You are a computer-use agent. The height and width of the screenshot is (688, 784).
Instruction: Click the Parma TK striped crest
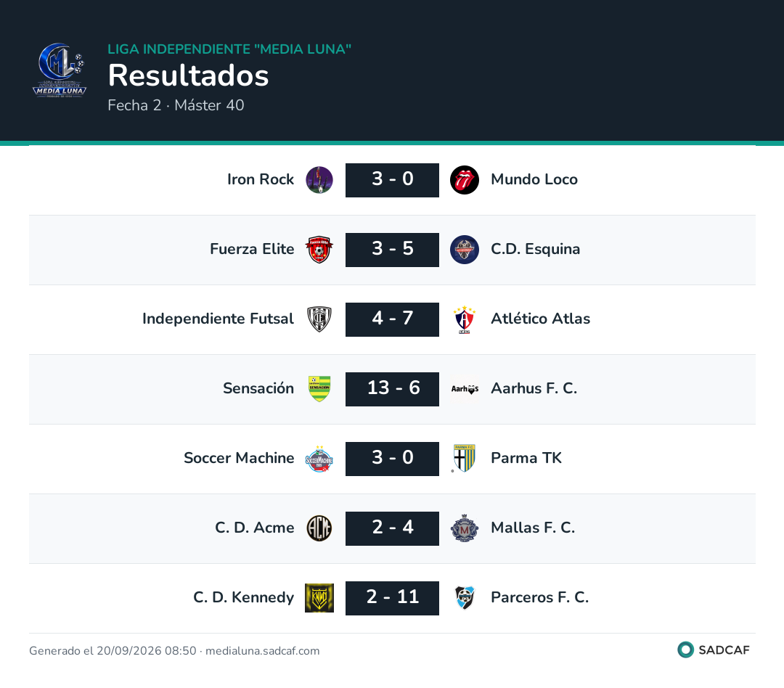465,459
